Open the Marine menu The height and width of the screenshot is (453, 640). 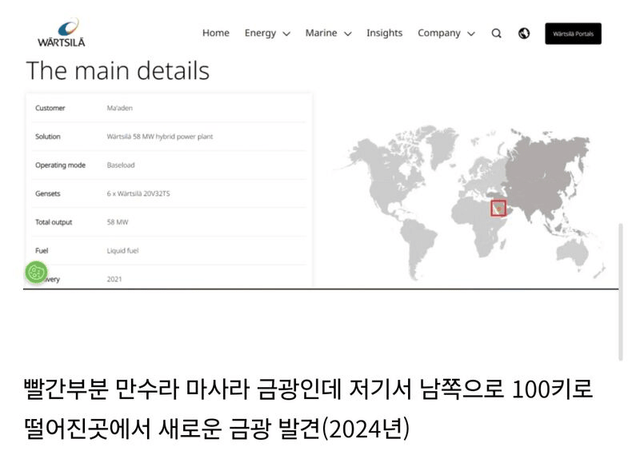(x=321, y=33)
